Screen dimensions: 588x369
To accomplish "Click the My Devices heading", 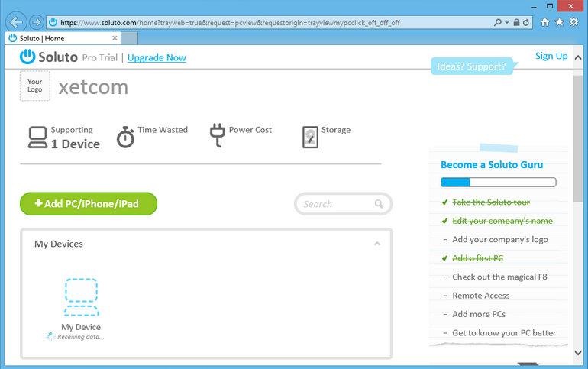I will click(x=59, y=244).
